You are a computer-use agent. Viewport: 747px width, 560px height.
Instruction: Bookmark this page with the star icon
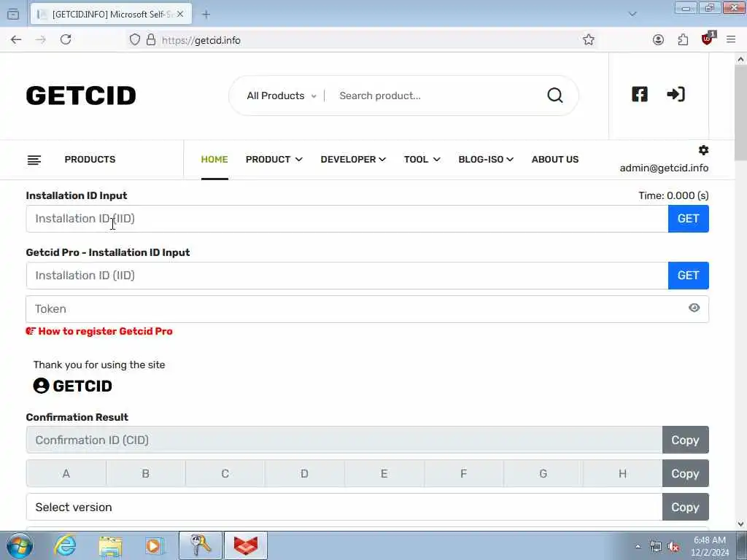click(589, 39)
